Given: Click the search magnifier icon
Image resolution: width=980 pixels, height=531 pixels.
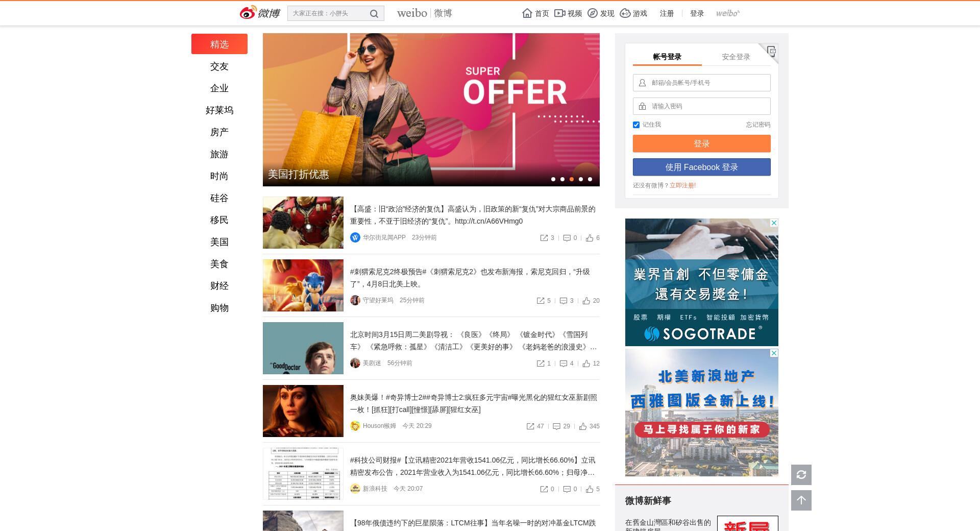Looking at the screenshot, I should 374,14.
